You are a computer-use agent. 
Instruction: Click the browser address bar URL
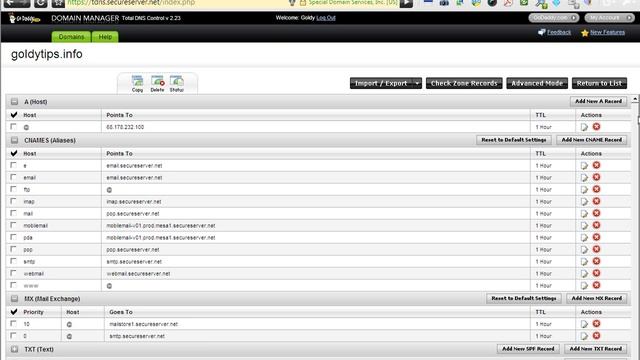point(131,3)
